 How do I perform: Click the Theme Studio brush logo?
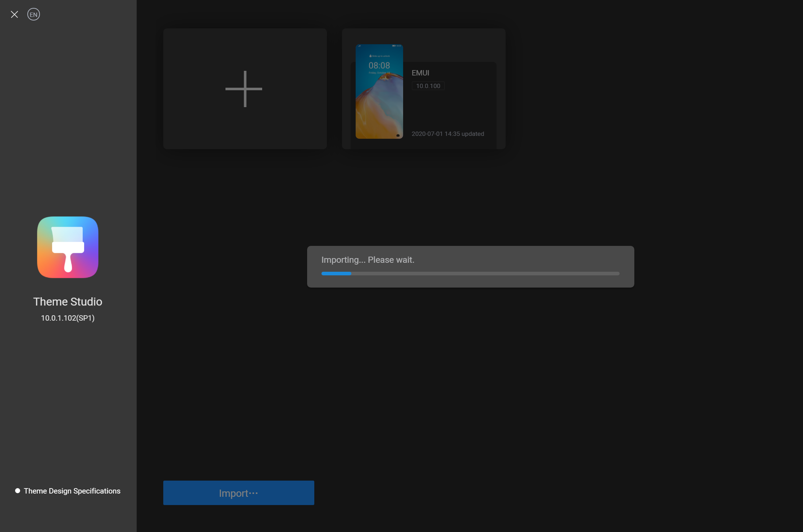68,247
